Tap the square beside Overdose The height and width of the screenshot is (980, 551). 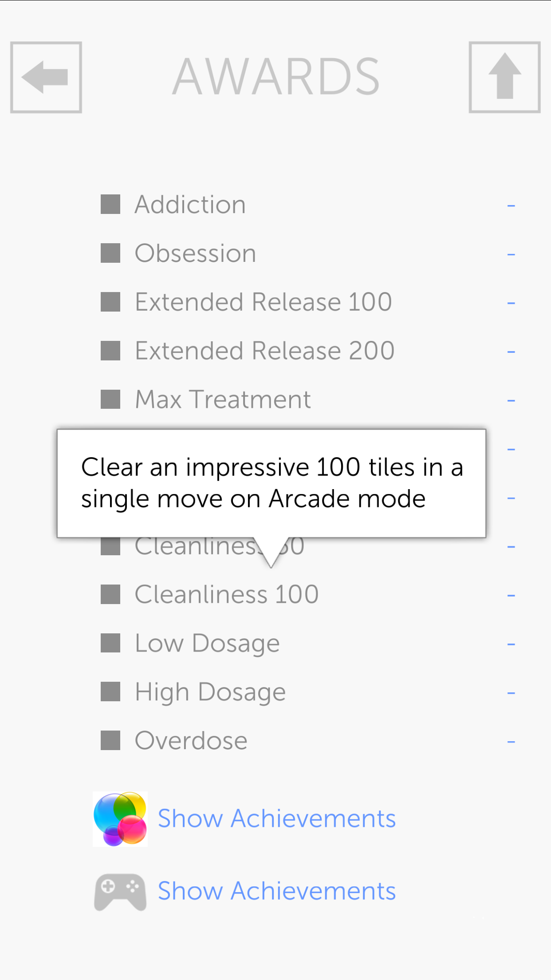110,740
